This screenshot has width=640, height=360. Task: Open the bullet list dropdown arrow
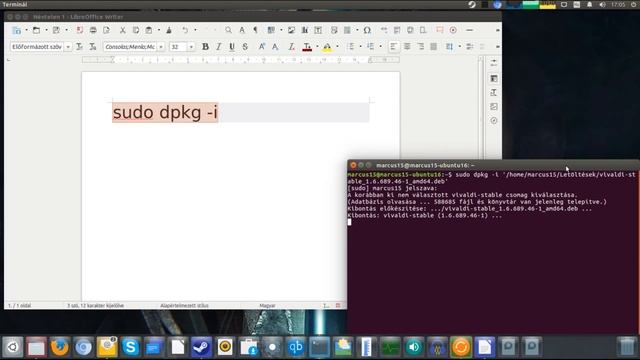click(360, 47)
